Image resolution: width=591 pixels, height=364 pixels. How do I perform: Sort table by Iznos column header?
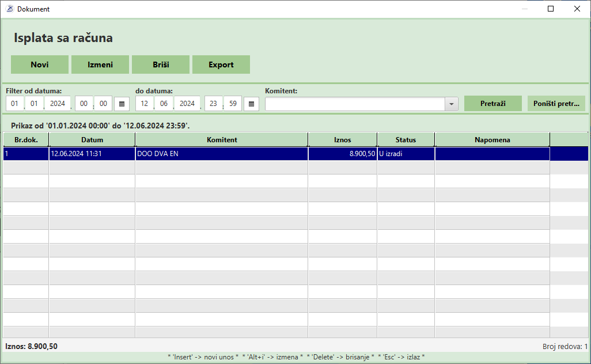(x=343, y=140)
